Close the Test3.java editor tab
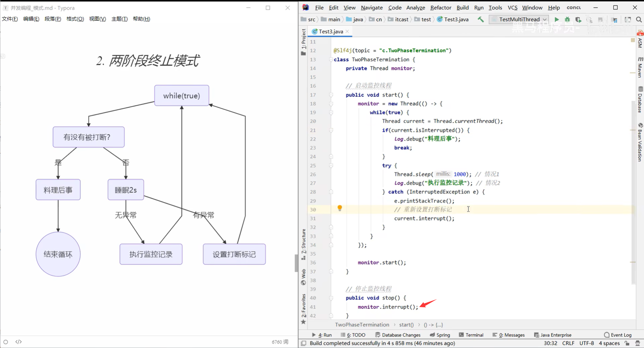The image size is (644, 348). 347,31
